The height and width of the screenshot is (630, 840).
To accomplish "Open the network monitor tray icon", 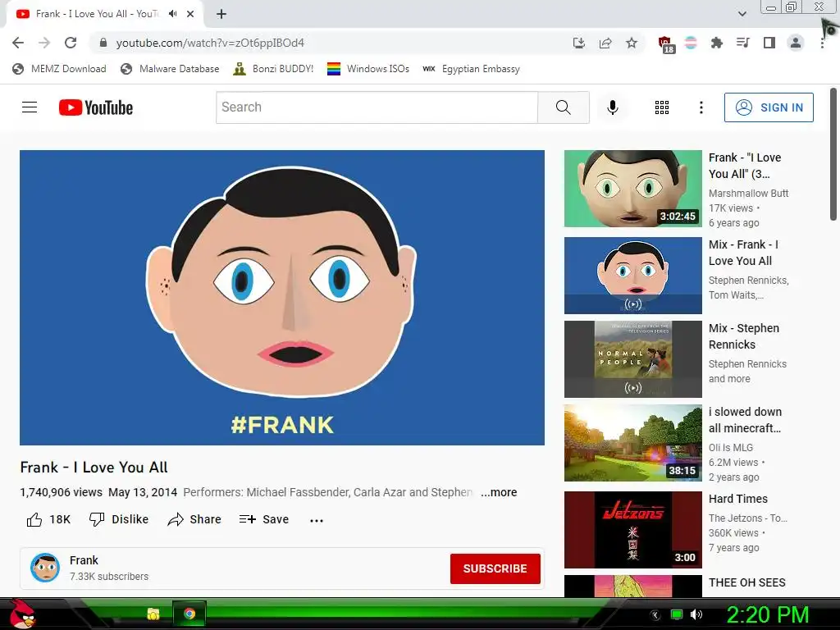I will [677, 614].
